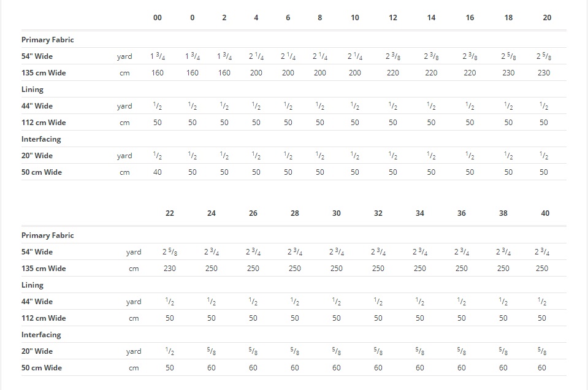Select interfacing 5/8 yard value under size 24
588x390 pixels.
pyautogui.click(x=212, y=351)
